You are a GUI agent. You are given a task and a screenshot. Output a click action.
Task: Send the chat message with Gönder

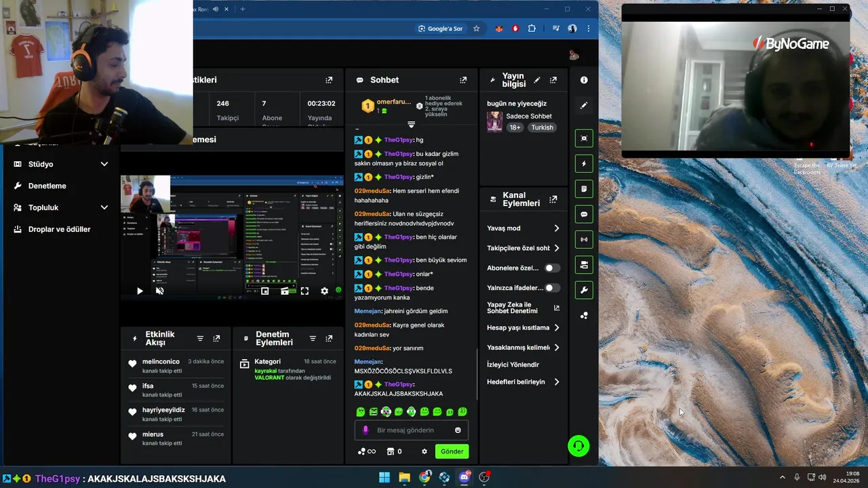[452, 451]
